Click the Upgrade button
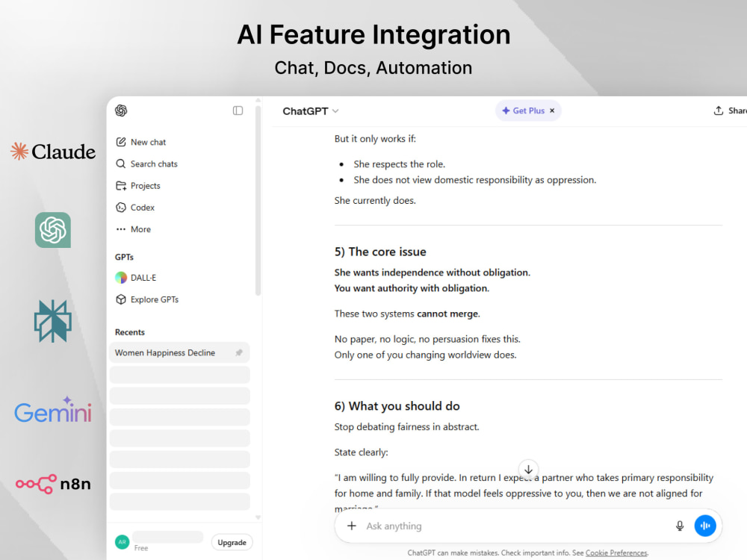The width and height of the screenshot is (747, 560). (232, 542)
